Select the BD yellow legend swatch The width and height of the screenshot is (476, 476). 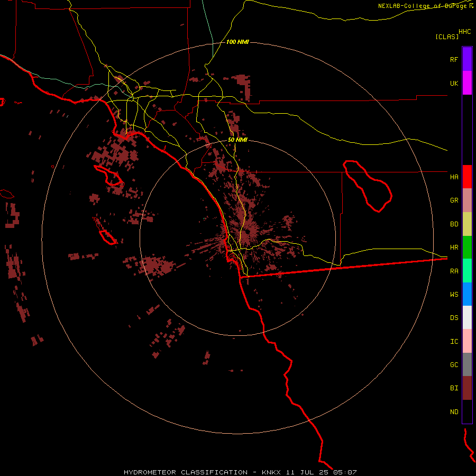click(x=467, y=224)
